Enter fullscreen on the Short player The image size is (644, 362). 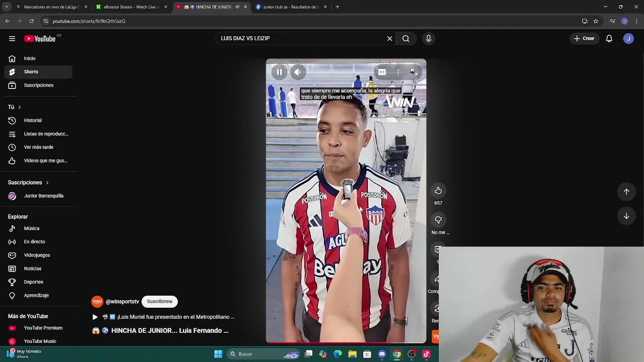[414, 72]
